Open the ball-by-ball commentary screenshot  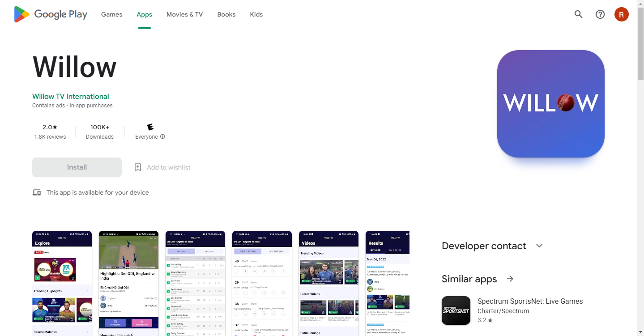262,284
